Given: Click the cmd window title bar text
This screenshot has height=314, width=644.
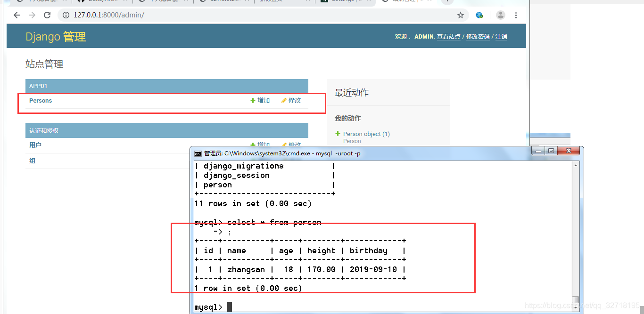Looking at the screenshot, I should click(x=282, y=153).
